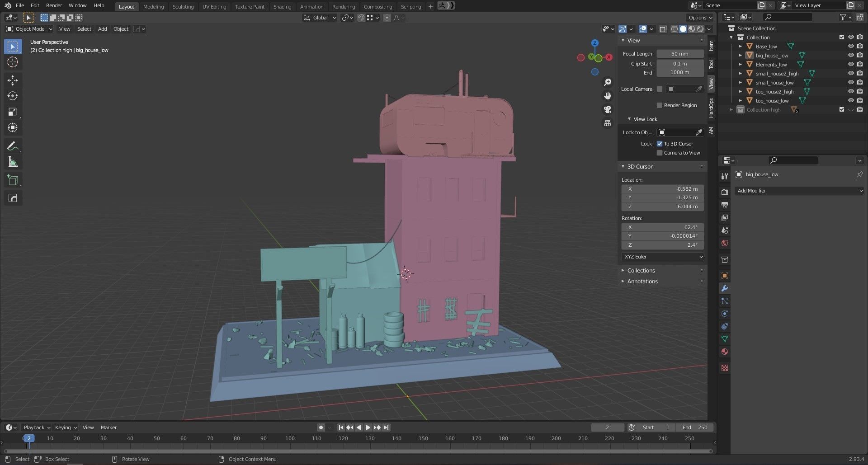Open Modifier properties wrench tab
Image resolution: width=868 pixels, height=465 pixels.
click(724, 288)
